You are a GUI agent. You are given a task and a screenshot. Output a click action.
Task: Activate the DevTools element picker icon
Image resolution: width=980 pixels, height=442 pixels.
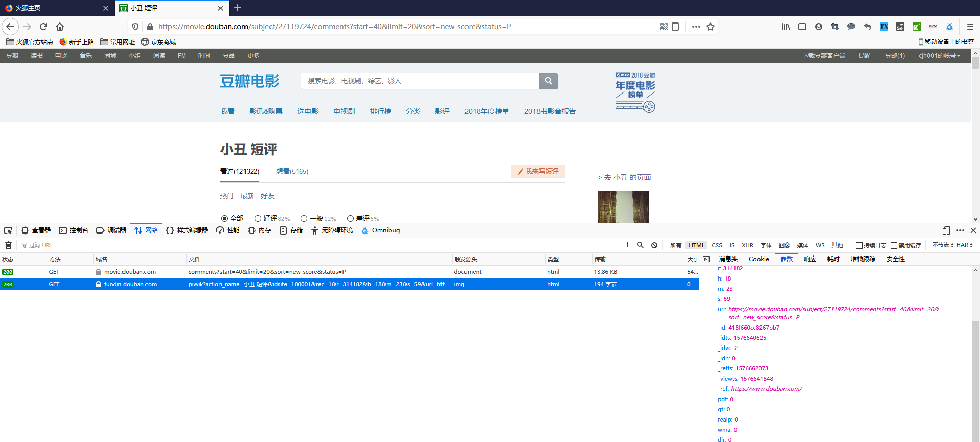pos(8,230)
